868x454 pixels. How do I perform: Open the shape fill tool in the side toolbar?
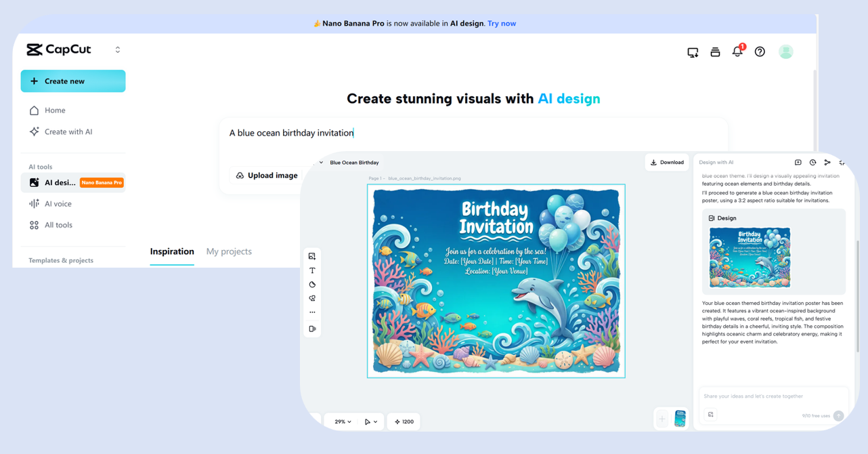(312, 284)
